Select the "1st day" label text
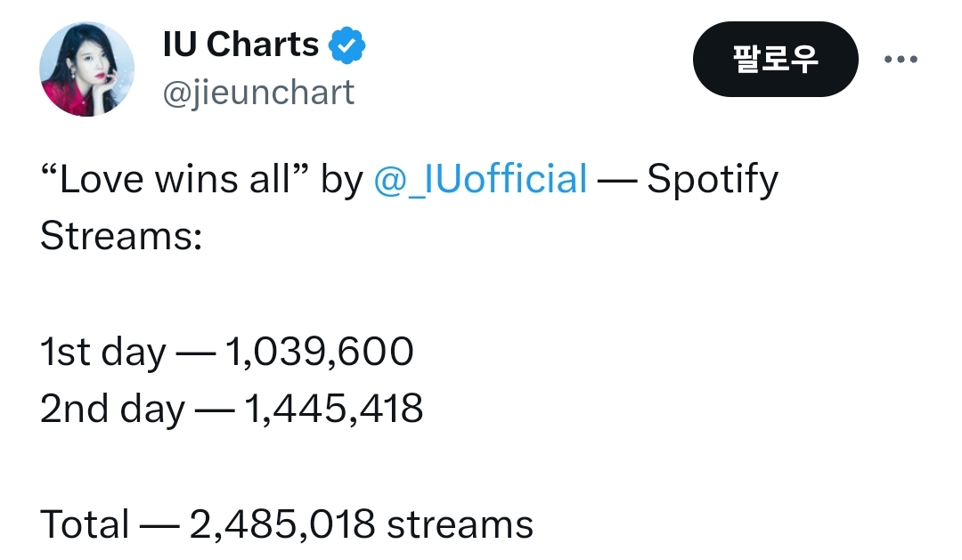Viewport: 962px width, 560px height. [x=102, y=353]
